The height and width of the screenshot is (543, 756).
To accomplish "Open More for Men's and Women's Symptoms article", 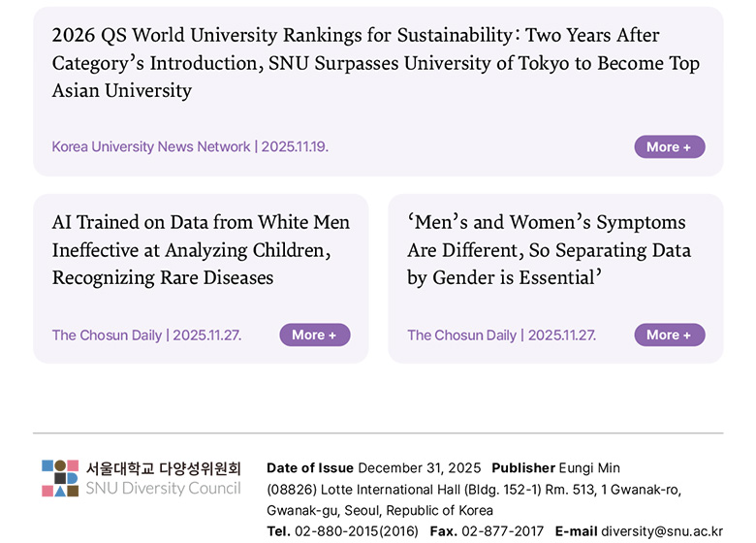I will pyautogui.click(x=669, y=335).
